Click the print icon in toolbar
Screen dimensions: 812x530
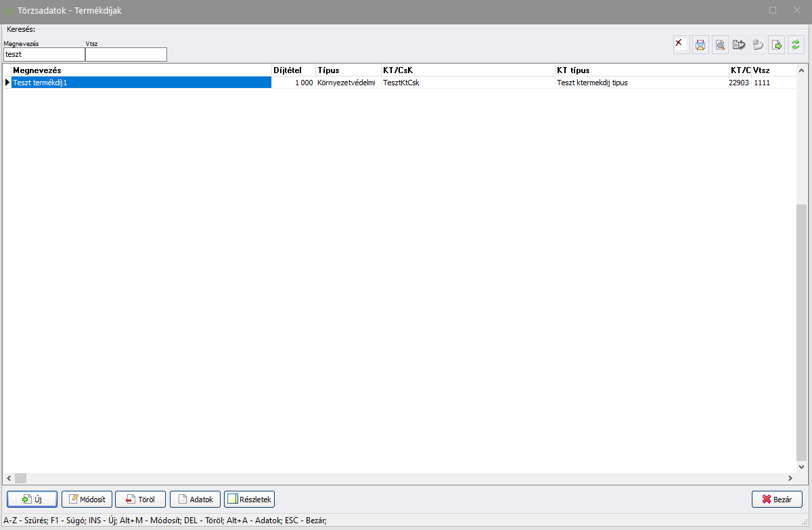[700, 45]
